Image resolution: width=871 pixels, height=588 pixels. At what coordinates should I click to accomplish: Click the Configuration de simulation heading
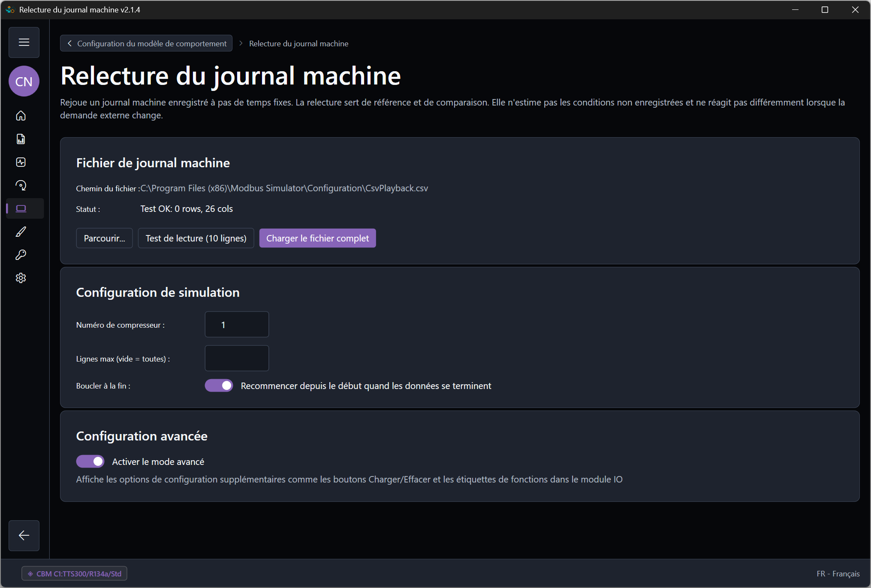pos(158,292)
